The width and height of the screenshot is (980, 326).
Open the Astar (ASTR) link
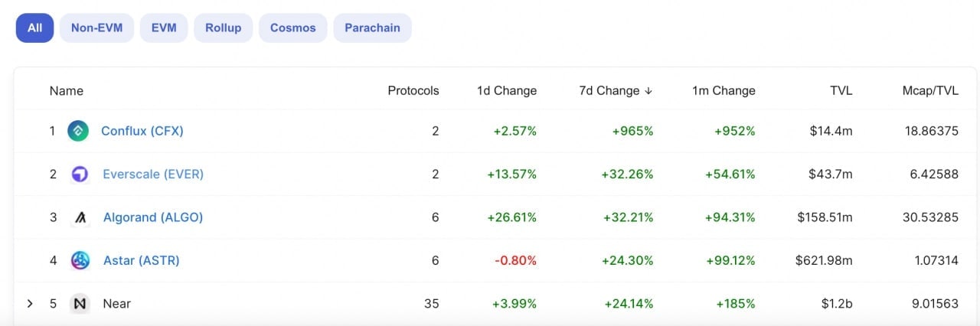[142, 260]
